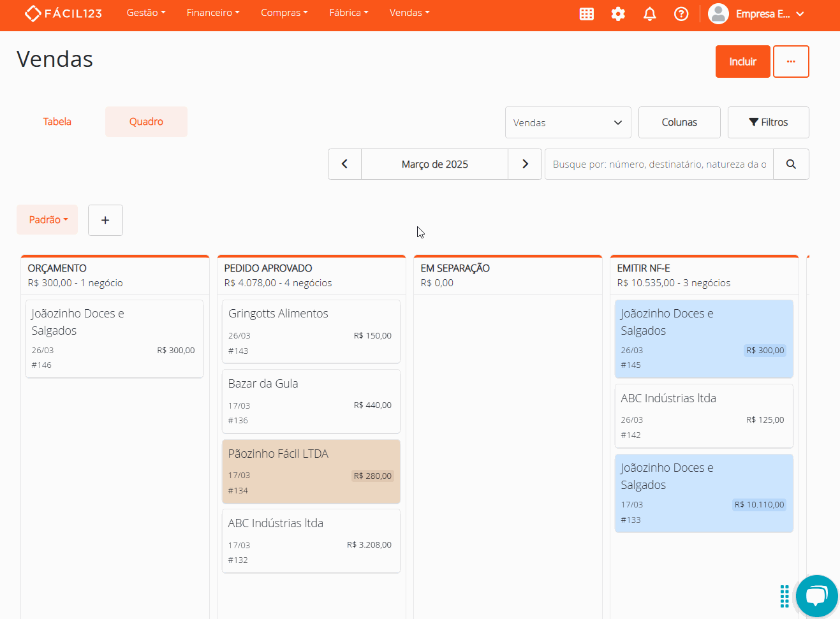Expand the Padrão board dropdown

coord(48,220)
